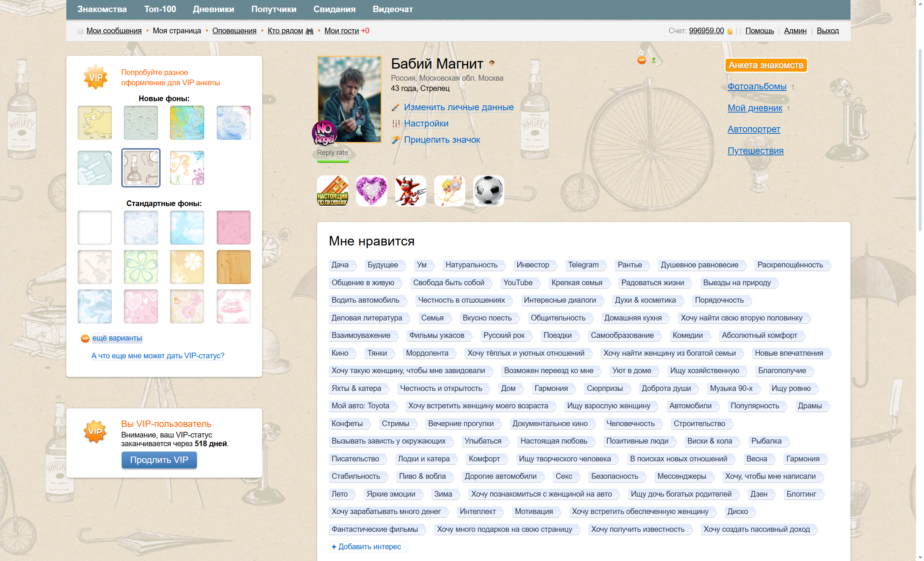Click '+ Добавить интерес' link
924x561 pixels.
(366, 547)
